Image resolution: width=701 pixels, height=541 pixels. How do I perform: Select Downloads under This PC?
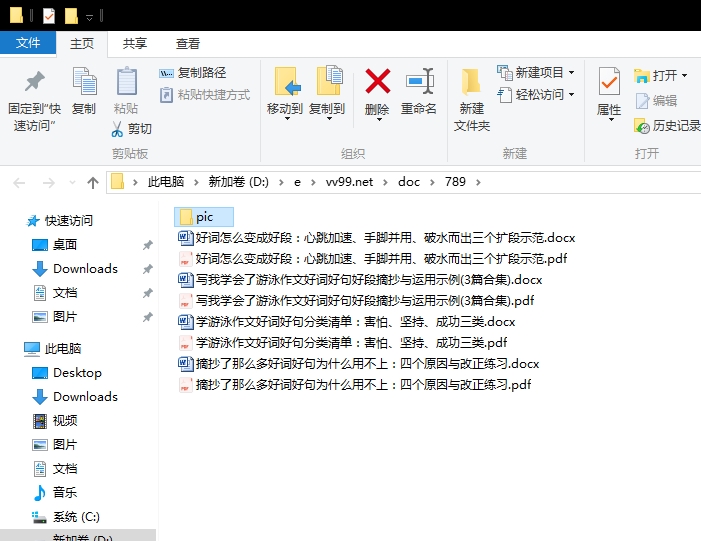click(75, 397)
